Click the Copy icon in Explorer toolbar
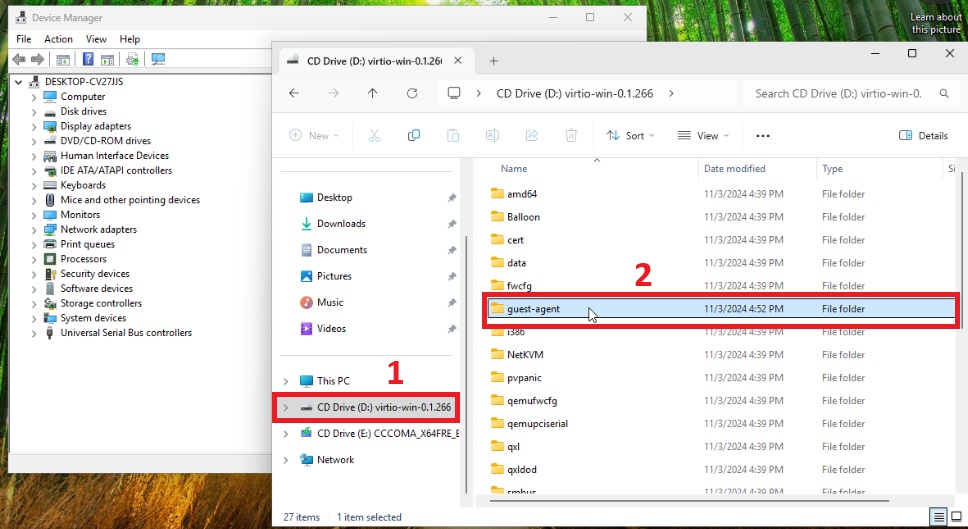The image size is (968, 529). click(x=413, y=135)
